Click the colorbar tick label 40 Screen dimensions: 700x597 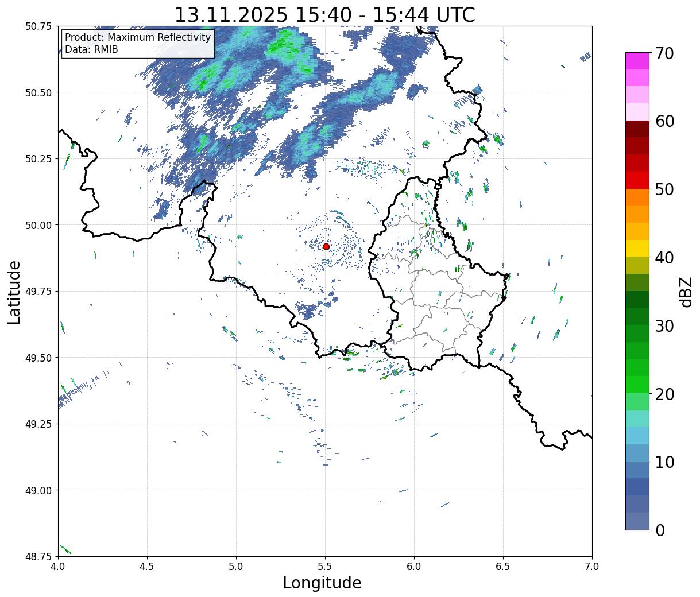pyautogui.click(x=664, y=258)
